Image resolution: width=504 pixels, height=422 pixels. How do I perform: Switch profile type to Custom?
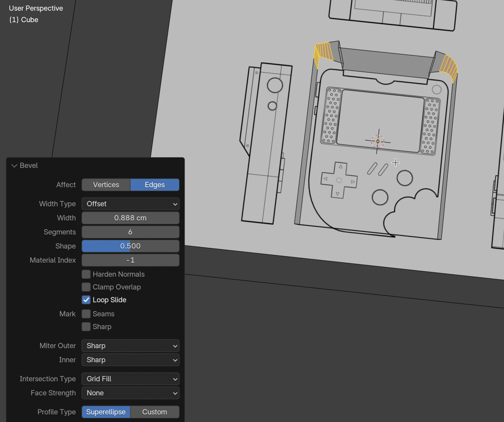155,412
